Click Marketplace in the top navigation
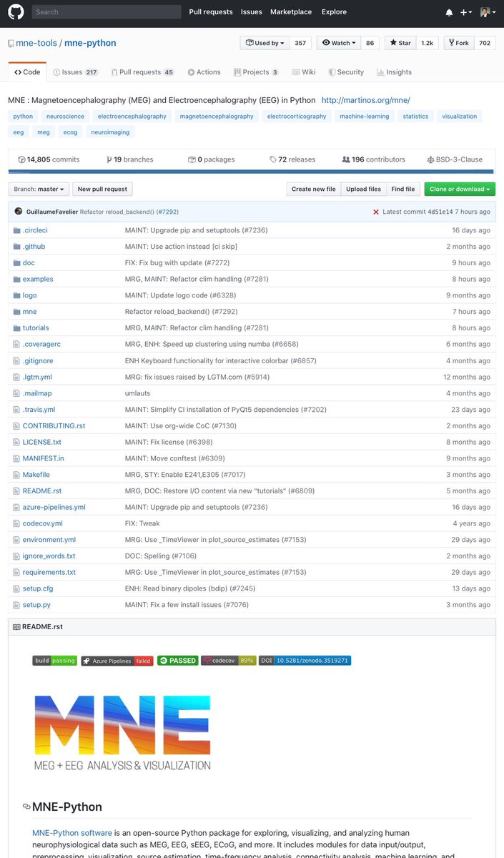The width and height of the screenshot is (504, 858). pyautogui.click(x=291, y=12)
